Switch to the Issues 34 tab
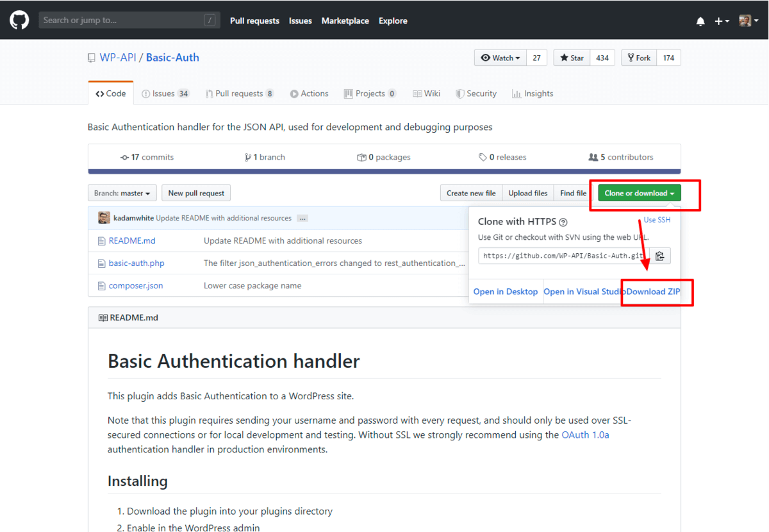Image resolution: width=769 pixels, height=532 pixels. pos(166,94)
